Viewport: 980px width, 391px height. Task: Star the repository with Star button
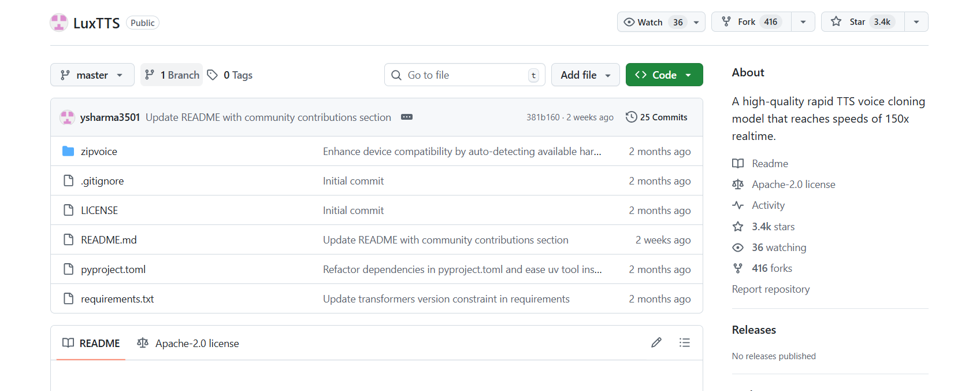(x=863, y=22)
